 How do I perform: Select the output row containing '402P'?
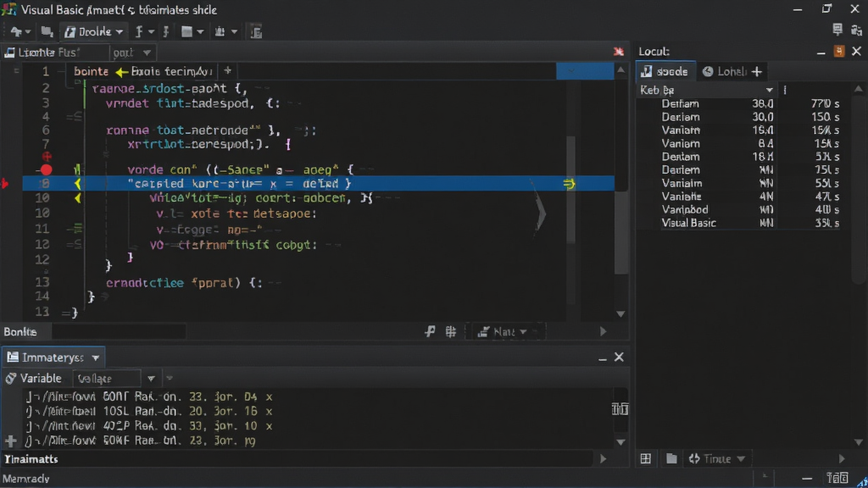pos(149,426)
